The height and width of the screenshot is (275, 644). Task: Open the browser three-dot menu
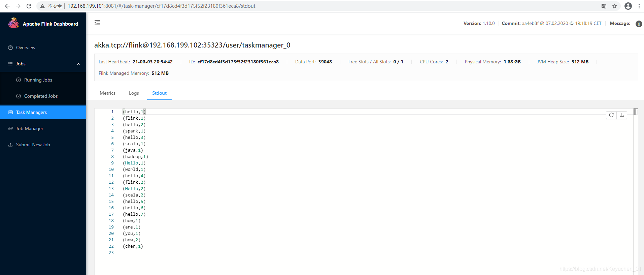[x=639, y=6]
